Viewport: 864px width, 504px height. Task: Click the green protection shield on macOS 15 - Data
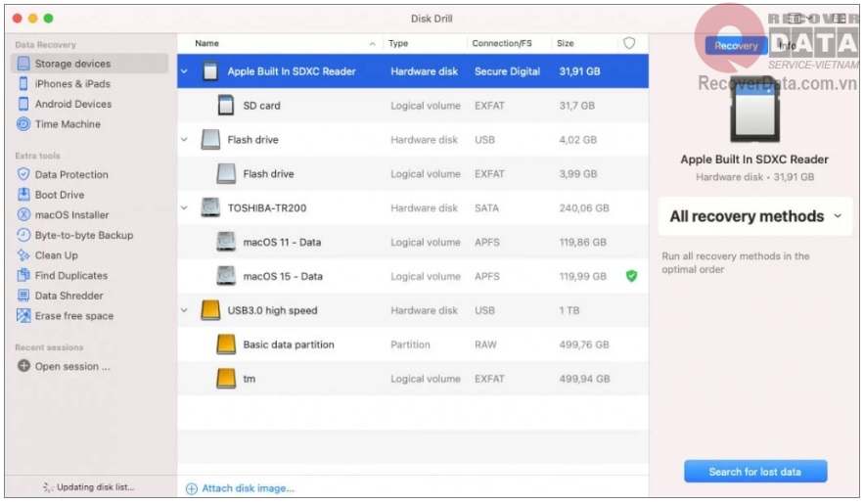click(631, 276)
